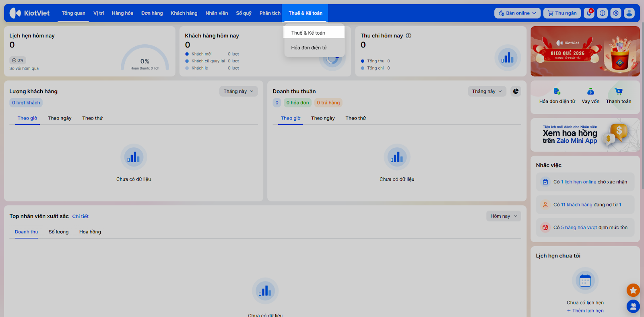Select Thuế & Kế toán submenu entry
644x317 pixels.
click(314, 33)
